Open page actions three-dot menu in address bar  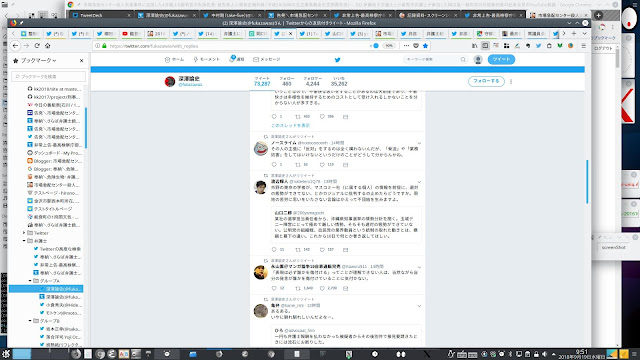[406, 46]
